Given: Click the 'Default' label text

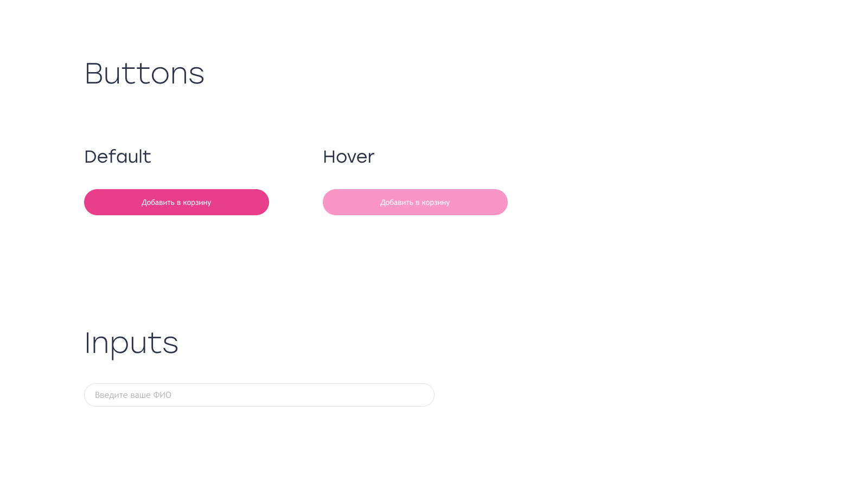Looking at the screenshot, I should point(118,157).
